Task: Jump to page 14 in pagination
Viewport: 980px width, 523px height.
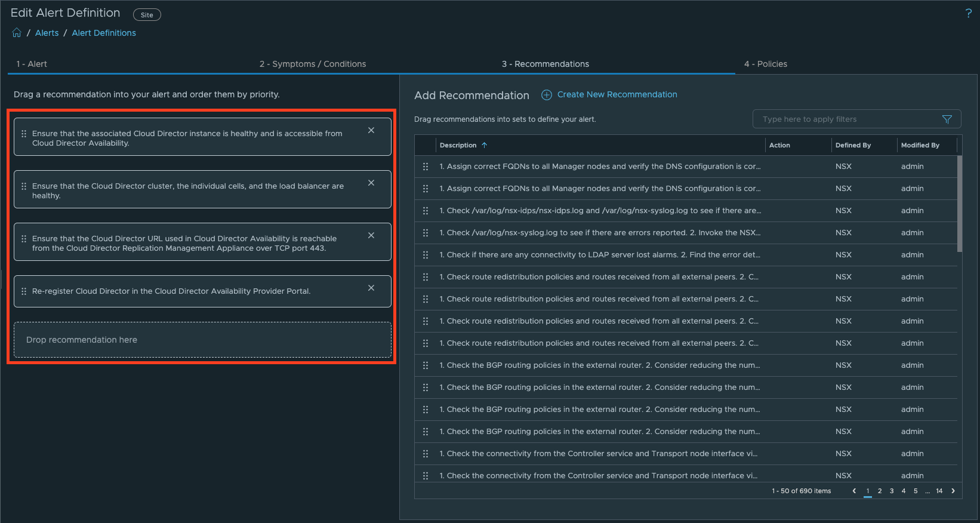Action: pos(939,491)
